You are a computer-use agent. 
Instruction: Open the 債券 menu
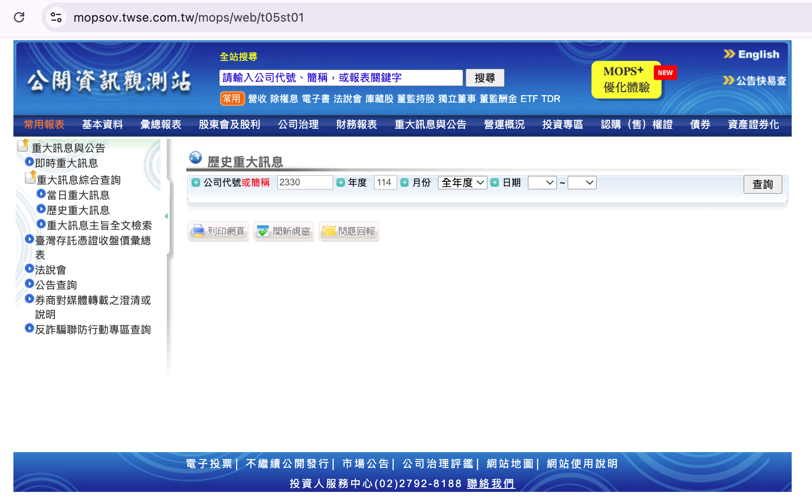(x=700, y=124)
